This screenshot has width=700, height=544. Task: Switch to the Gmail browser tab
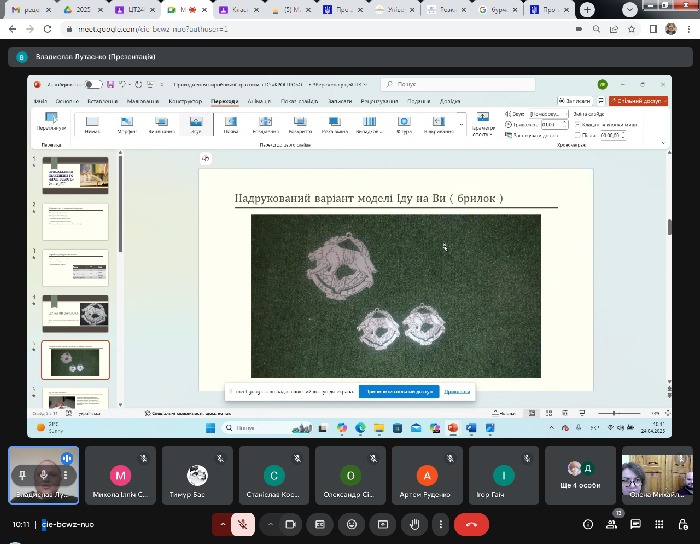(x=28, y=9)
